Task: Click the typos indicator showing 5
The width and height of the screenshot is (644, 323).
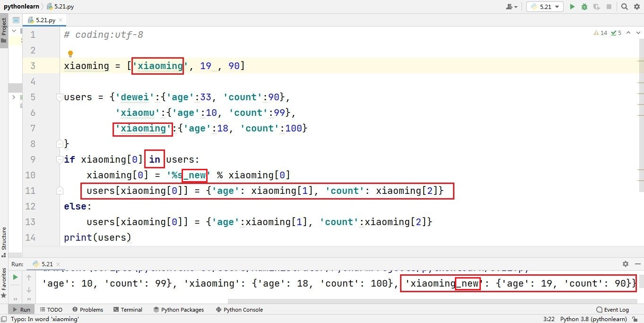Action: click(x=616, y=33)
